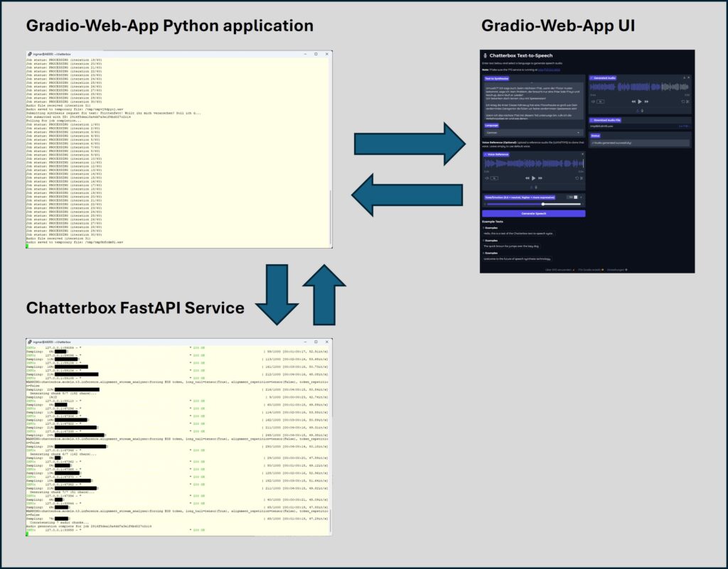
Task: Click the download icon on the Generated Audio player
Action: [x=684, y=77]
